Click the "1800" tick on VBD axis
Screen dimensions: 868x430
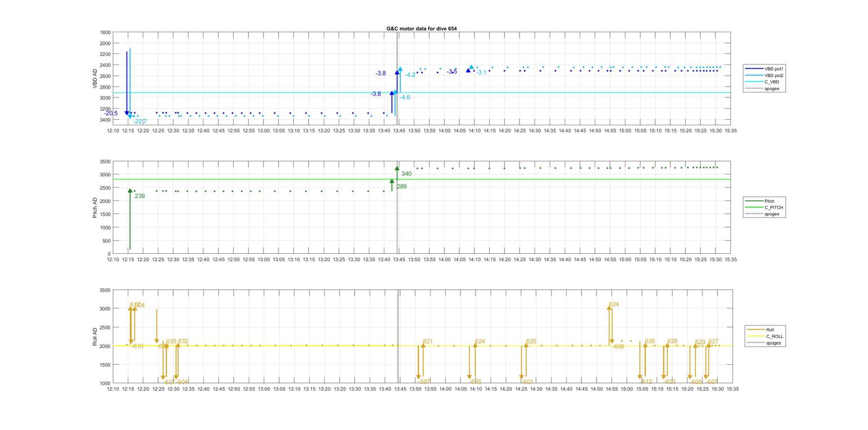[x=105, y=32]
